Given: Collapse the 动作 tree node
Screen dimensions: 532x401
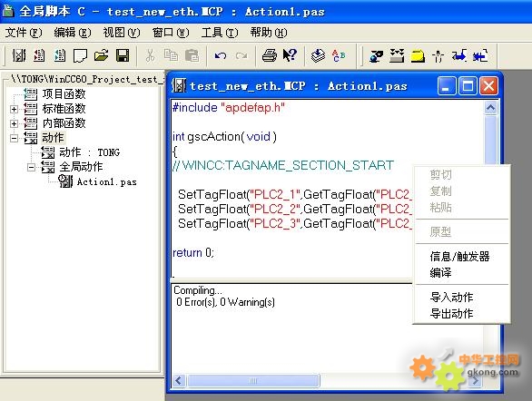Looking at the screenshot, I should pos(14,138).
